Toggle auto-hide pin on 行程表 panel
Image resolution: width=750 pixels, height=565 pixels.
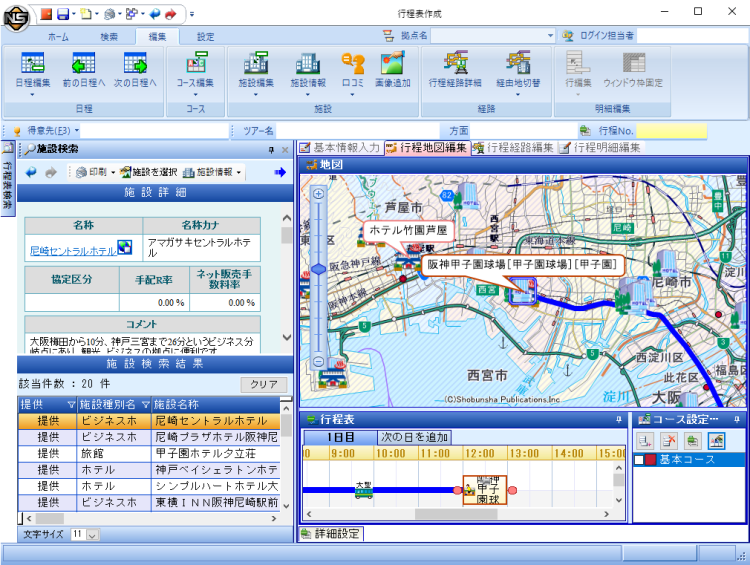[x=618, y=419]
